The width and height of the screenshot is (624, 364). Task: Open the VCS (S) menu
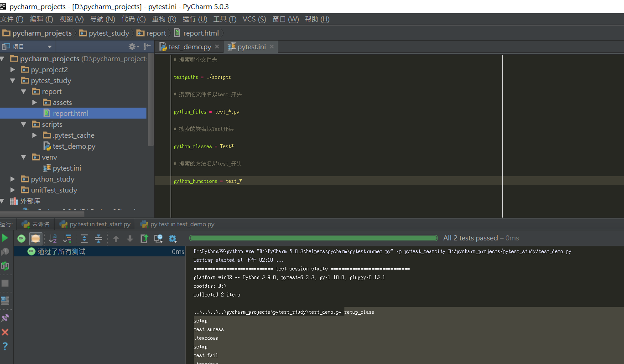click(254, 19)
